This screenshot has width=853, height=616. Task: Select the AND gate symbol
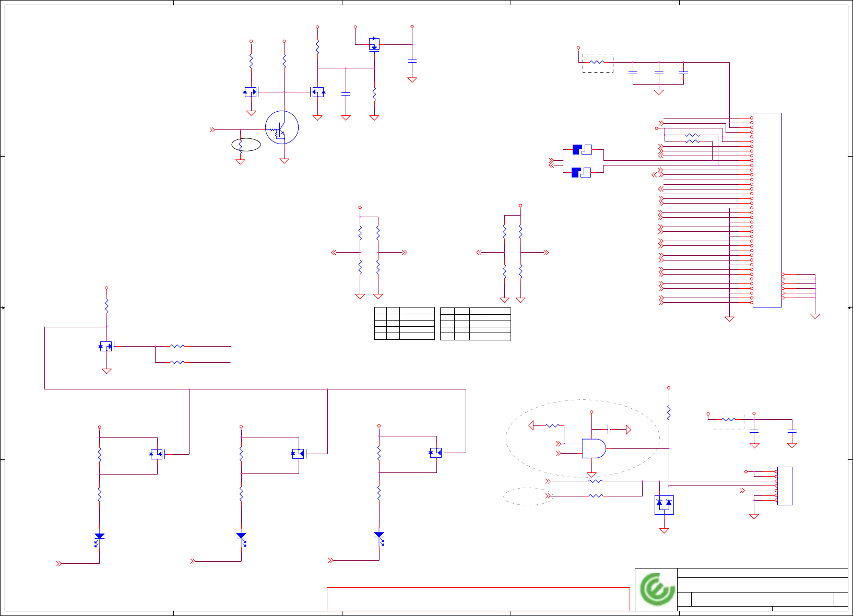(594, 448)
